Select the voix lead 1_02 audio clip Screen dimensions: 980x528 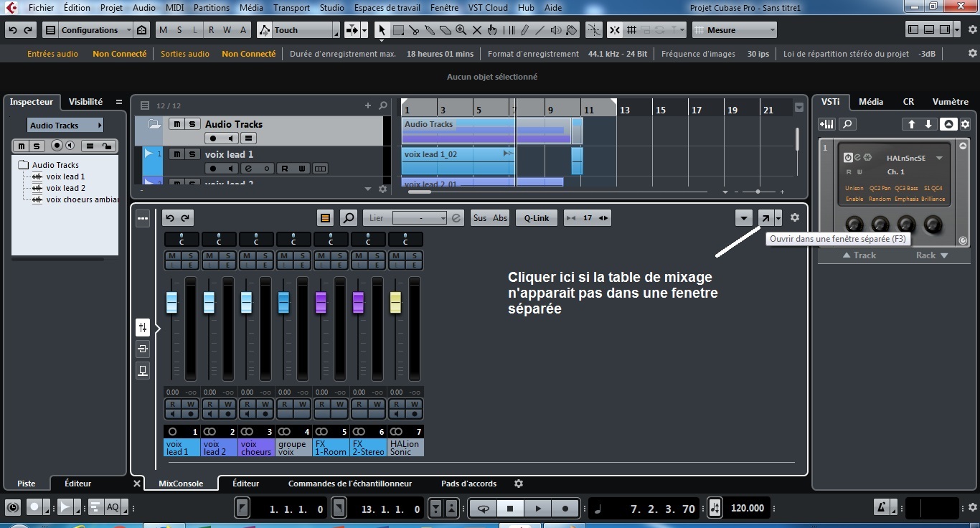coord(458,161)
